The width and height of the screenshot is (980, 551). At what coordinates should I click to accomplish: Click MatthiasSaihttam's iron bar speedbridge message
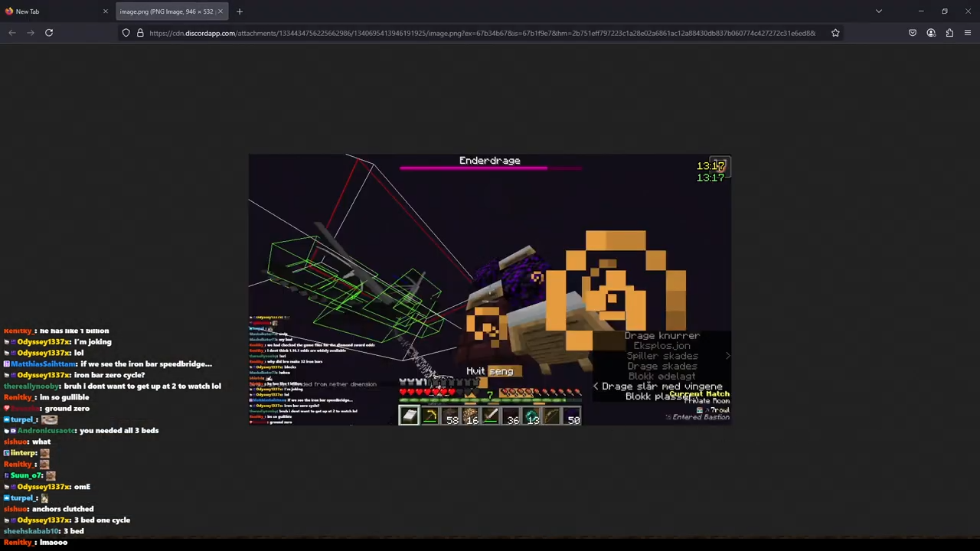(x=108, y=364)
